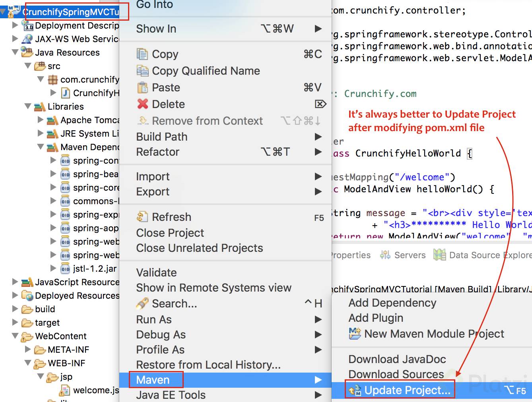Select Close Project from the menu
Viewport: 532px width, 402px height.
tap(170, 233)
